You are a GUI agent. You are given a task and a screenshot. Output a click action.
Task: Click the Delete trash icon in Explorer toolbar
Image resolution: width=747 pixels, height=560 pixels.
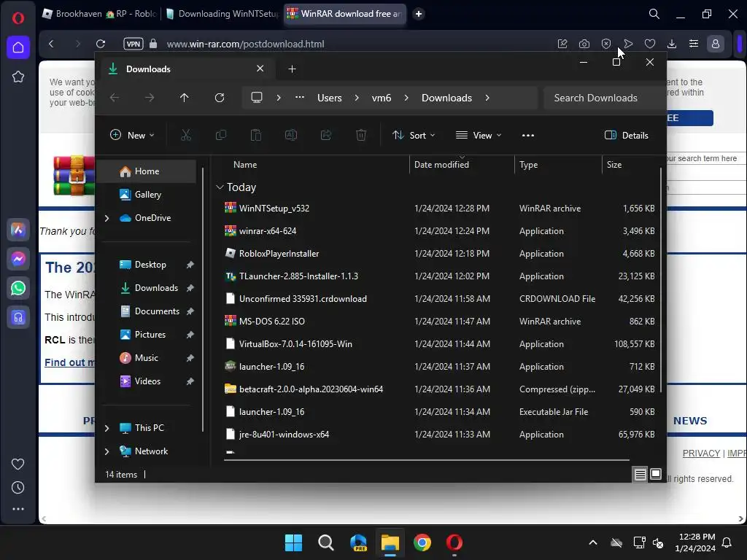point(361,135)
